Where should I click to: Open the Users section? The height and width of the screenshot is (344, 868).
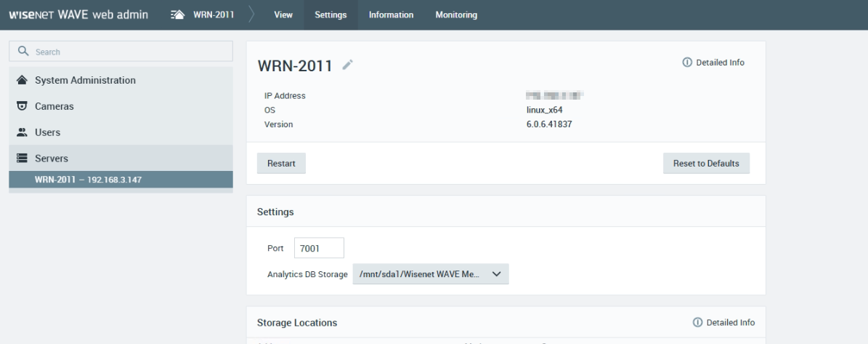point(121,132)
